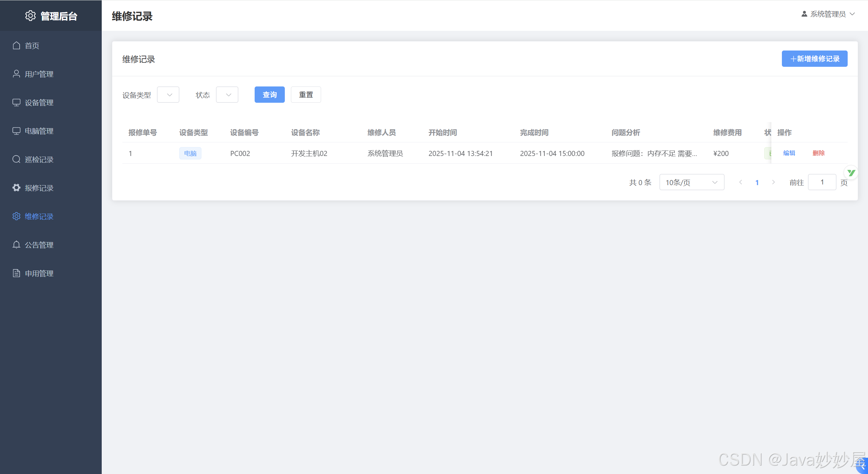868x474 pixels.
Task: Open 公告管理 from the sidebar
Action: click(x=51, y=245)
